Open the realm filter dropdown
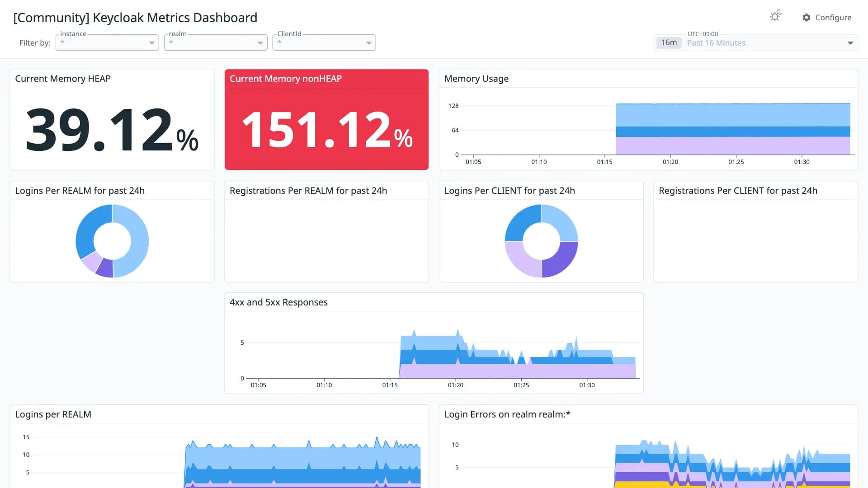Screen dimensions: 868x488 (x=216, y=42)
